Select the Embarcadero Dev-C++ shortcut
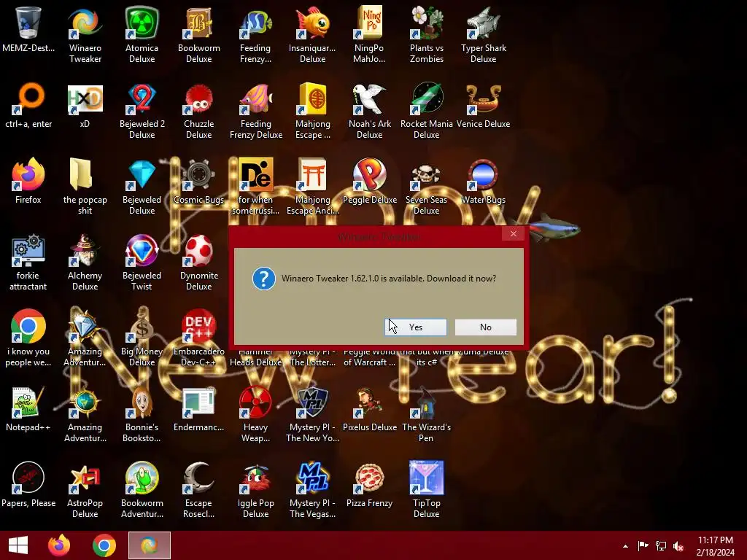Image resolution: width=747 pixels, height=560 pixels. coord(199,338)
